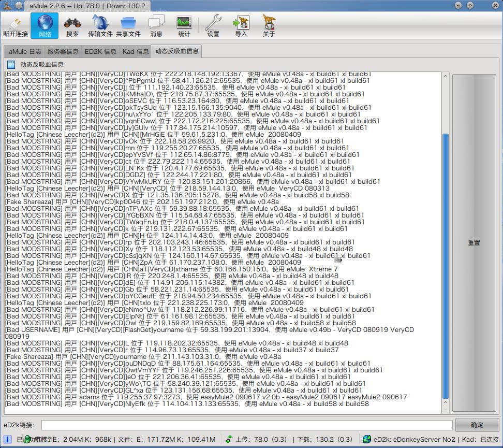Click the aMule application icon in title bar

(7, 5)
